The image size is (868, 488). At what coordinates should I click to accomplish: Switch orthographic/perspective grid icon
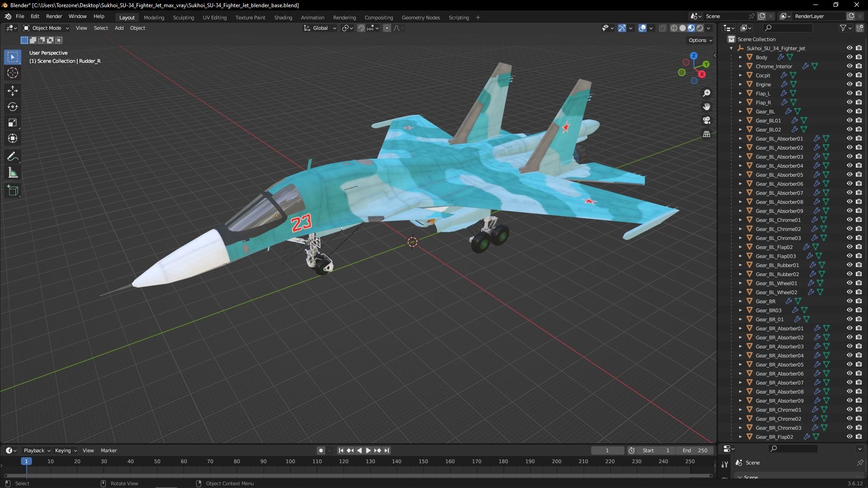pos(707,134)
